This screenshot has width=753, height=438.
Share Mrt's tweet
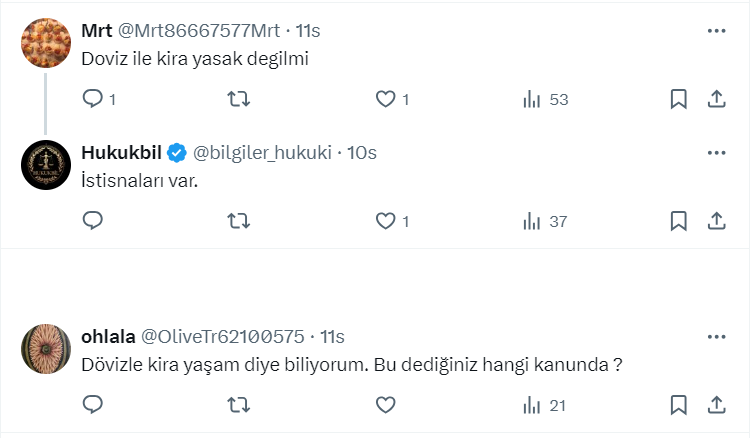click(716, 99)
